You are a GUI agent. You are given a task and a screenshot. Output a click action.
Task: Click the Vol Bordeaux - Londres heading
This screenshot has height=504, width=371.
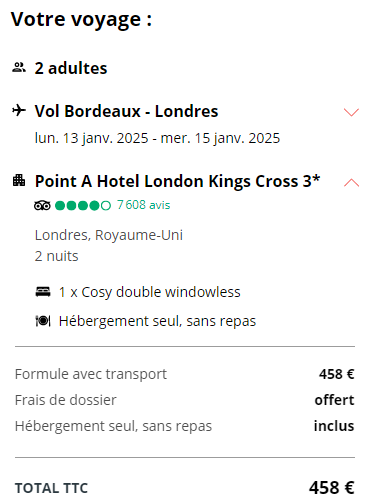click(126, 111)
